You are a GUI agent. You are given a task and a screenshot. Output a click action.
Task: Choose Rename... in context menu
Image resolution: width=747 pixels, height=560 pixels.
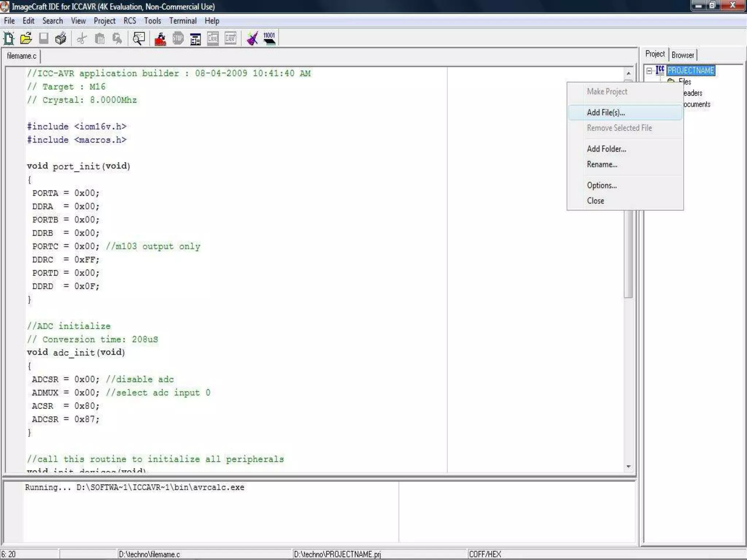pos(625,164)
